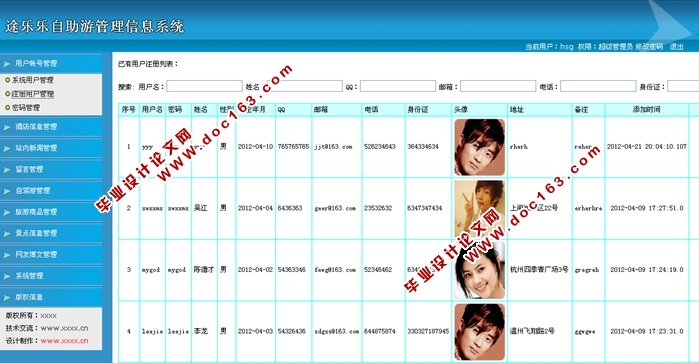The height and width of the screenshot is (363, 699).
Task: Focus the QQ search field
Action: click(398, 86)
